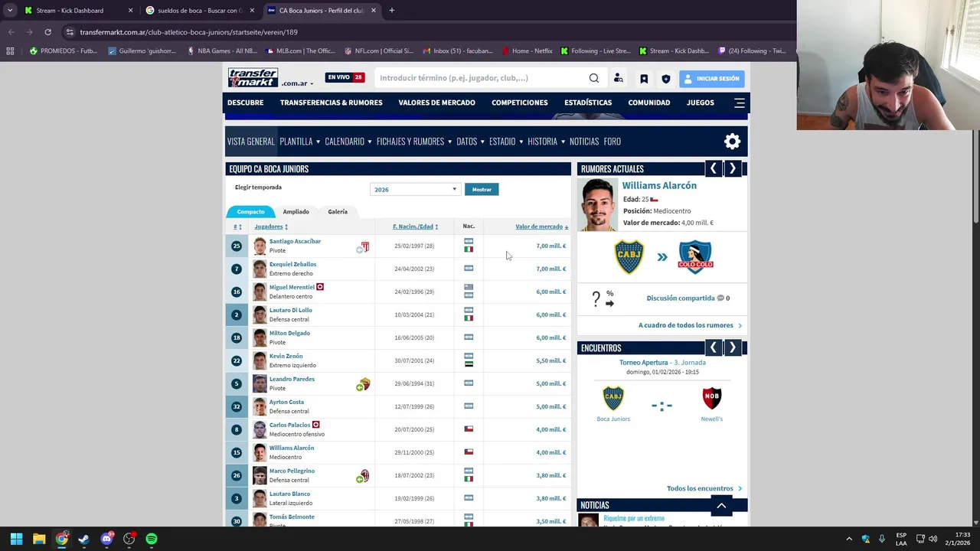Select the Compacto view tab

[250, 211]
